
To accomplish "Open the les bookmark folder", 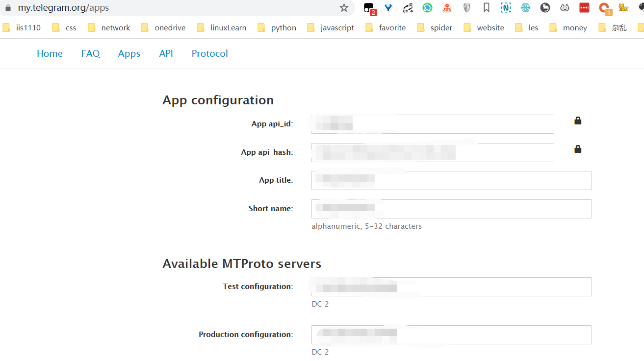I will 527,28.
